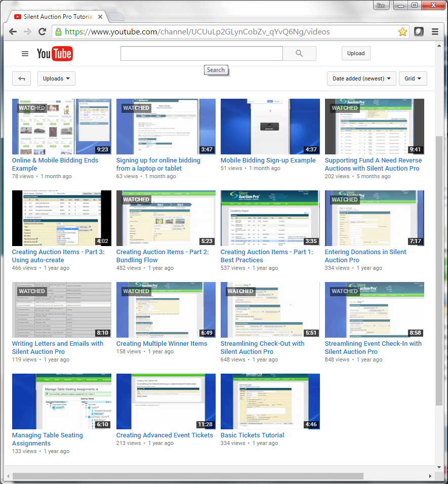
Task: Play the 6:10 video thumbnail
Action: 62,401
